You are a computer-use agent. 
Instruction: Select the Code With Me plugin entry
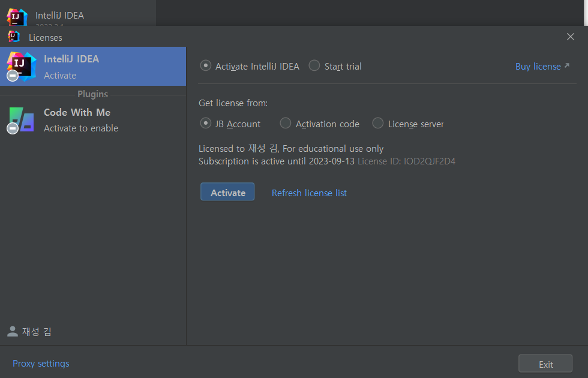(x=93, y=120)
